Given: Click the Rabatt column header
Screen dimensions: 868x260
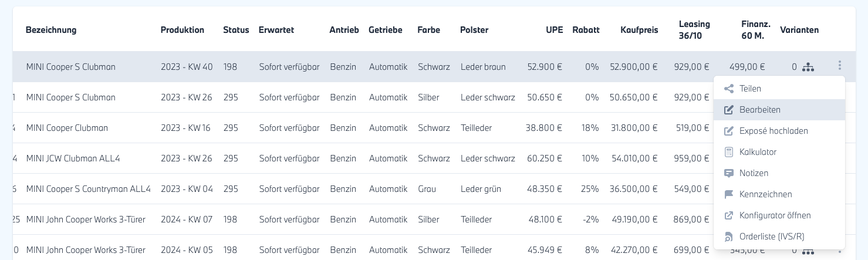Looking at the screenshot, I should tap(586, 30).
